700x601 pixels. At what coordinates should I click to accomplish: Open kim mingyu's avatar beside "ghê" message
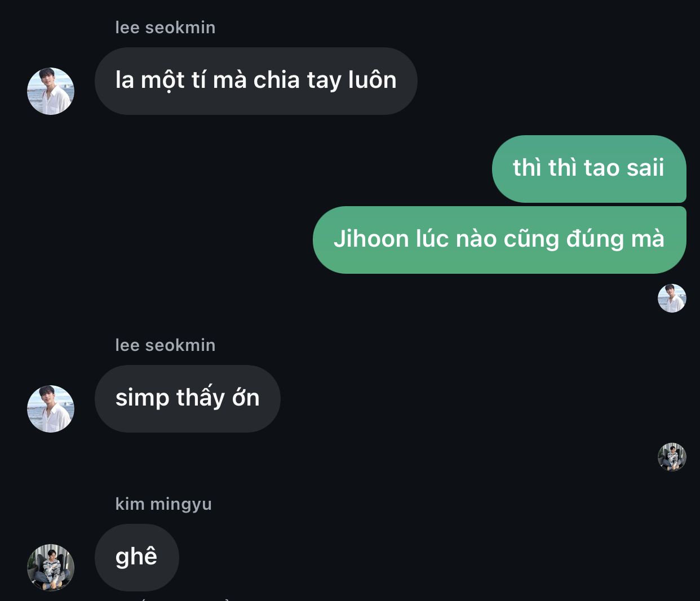coord(51,567)
